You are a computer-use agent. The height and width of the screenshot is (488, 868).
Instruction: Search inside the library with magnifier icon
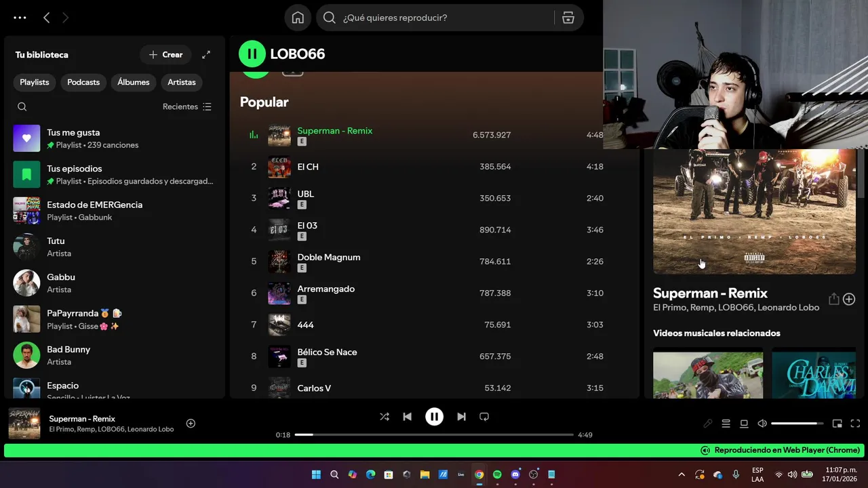(22, 106)
